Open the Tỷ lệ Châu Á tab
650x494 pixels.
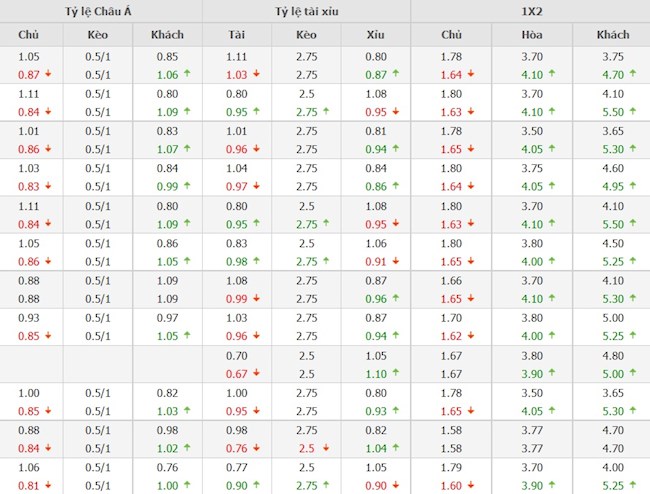click(100, 11)
